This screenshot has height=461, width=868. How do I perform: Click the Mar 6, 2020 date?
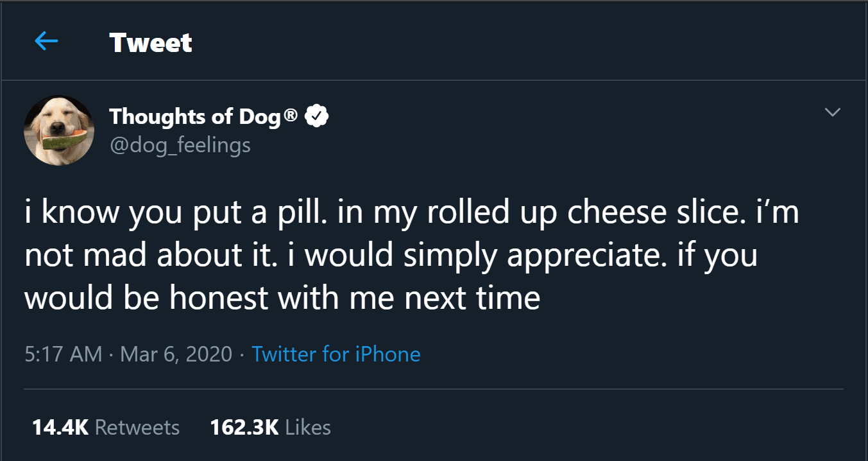(x=176, y=354)
